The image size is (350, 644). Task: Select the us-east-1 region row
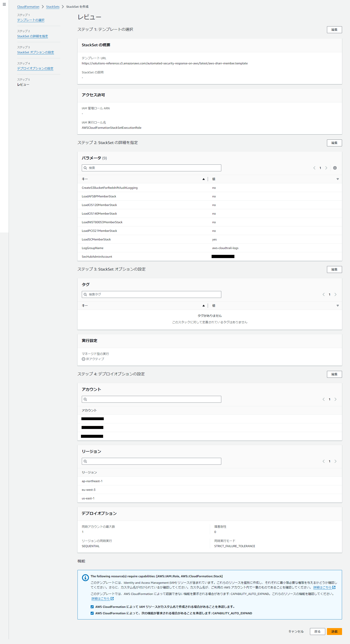[x=210, y=498]
